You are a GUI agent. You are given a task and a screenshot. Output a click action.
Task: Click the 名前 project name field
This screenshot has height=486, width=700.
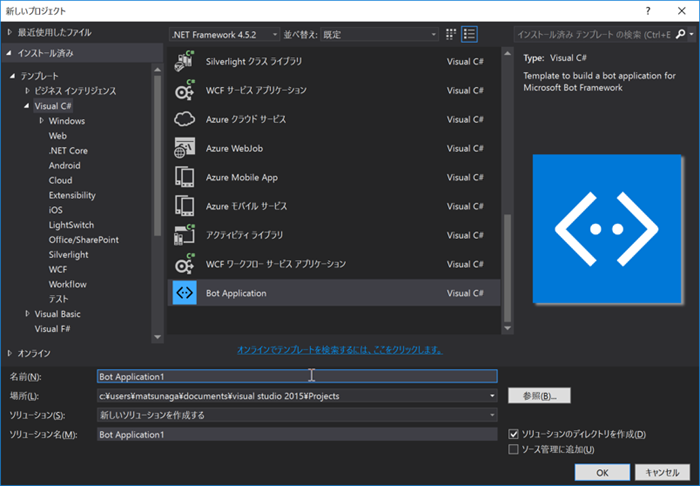tap(297, 376)
